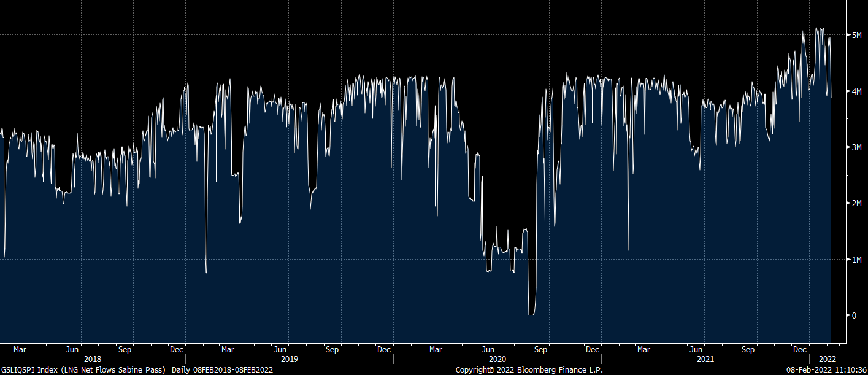Click the Jun month label above 2019
Viewport: 868px width, 375px height.
click(x=280, y=349)
